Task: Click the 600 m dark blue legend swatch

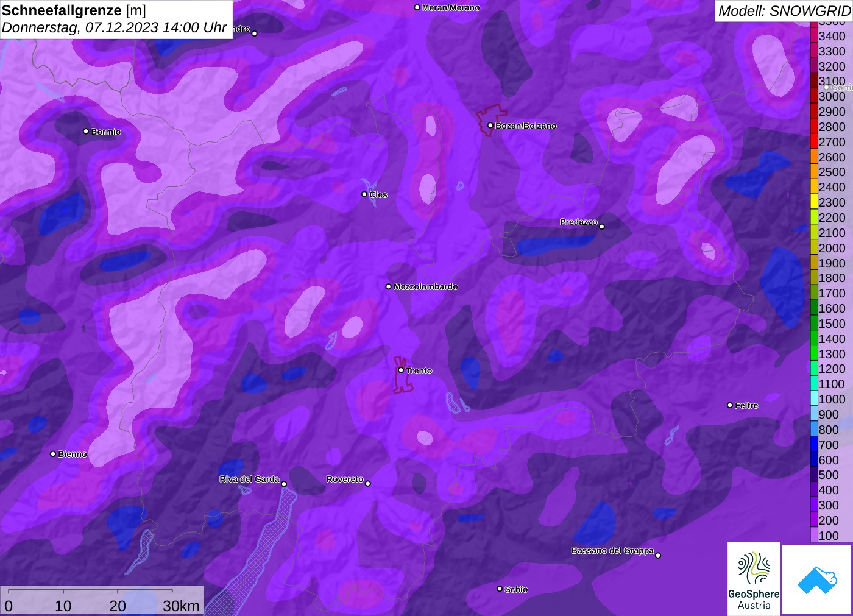Action: (814, 459)
